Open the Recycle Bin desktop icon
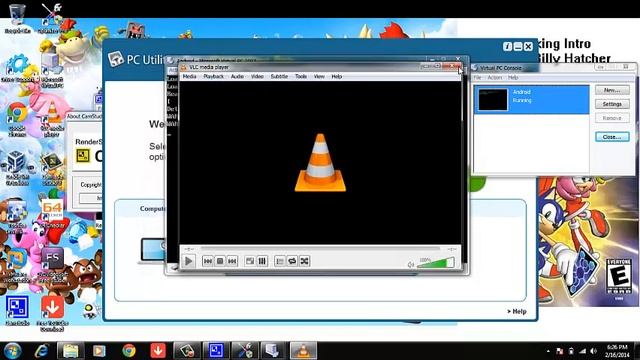This screenshot has height=360, width=640. [x=17, y=17]
